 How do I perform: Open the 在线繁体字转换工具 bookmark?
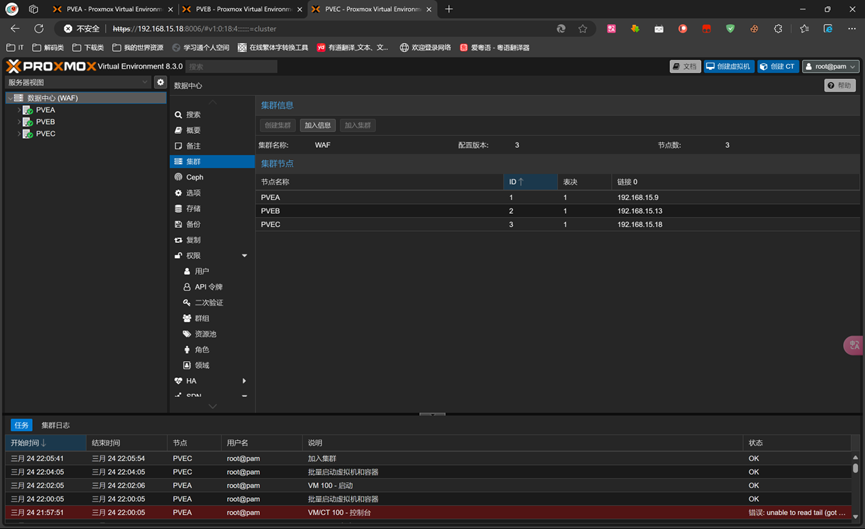coord(273,48)
